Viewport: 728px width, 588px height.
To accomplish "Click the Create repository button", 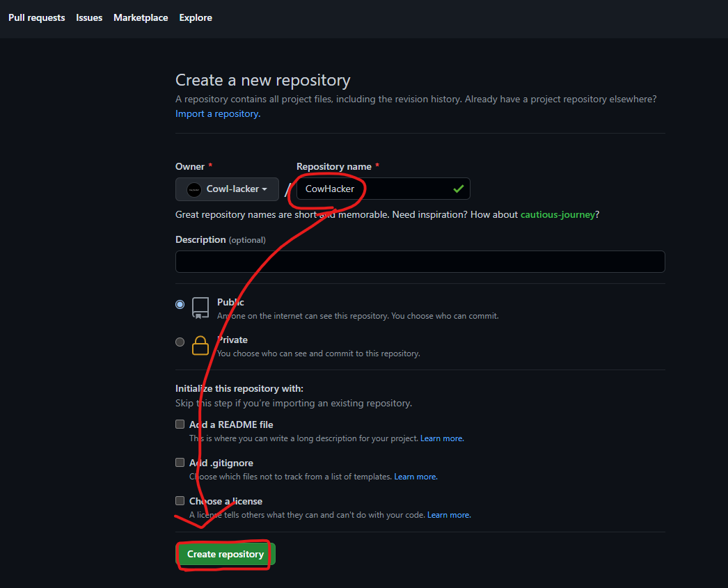I will click(x=225, y=554).
